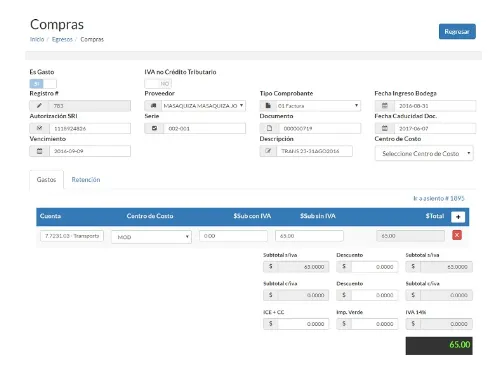Viewport: 504px width, 381px height.
Task: Click calendar icon for Fecha Ingreso Bodega
Action: pos(385,106)
